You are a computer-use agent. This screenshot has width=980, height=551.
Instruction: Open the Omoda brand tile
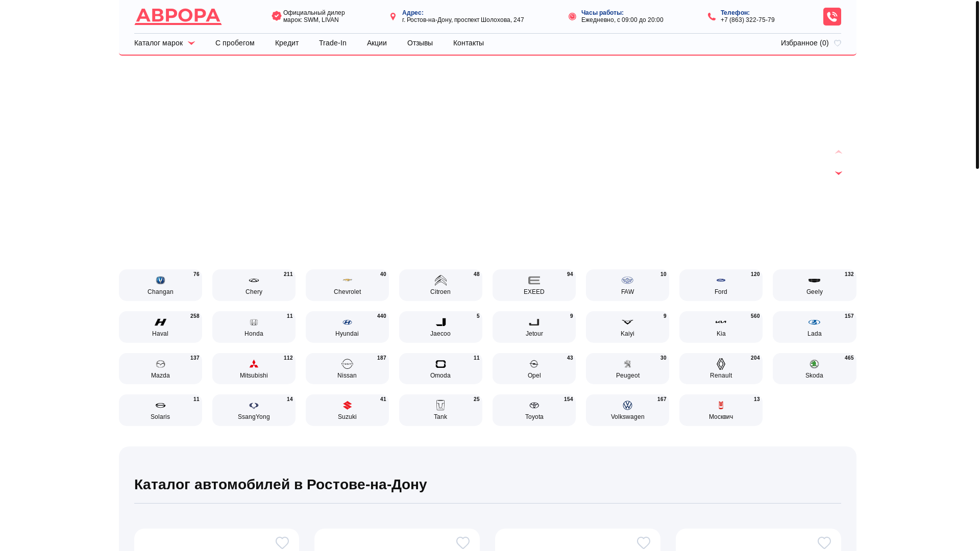(440, 368)
